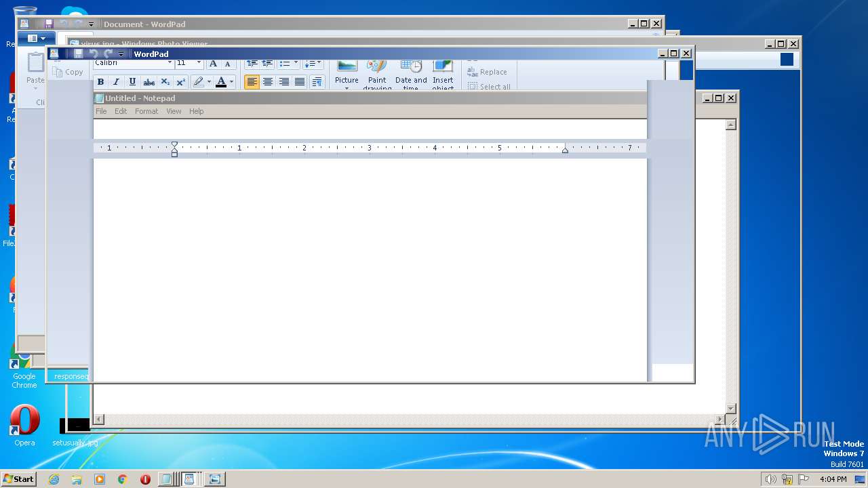Open Customize Quick Access Toolbar in front WordPad
Image resolution: width=868 pixels, height=488 pixels.
pyautogui.click(x=121, y=54)
